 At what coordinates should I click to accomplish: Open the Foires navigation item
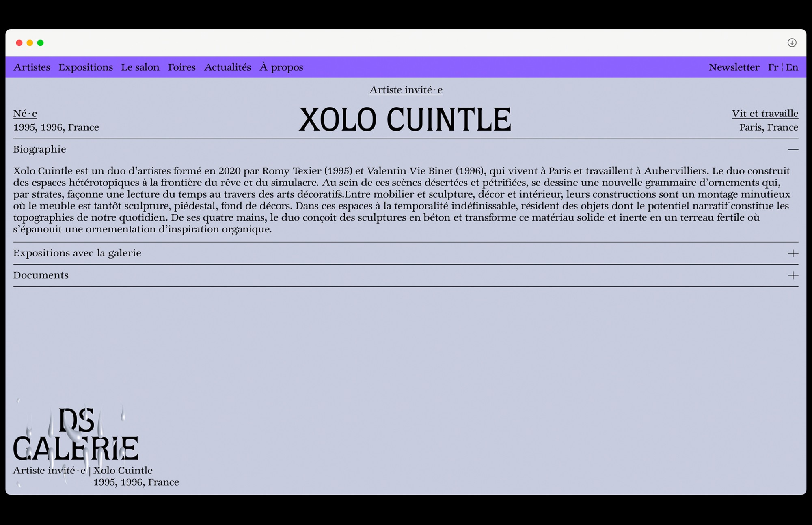click(181, 67)
